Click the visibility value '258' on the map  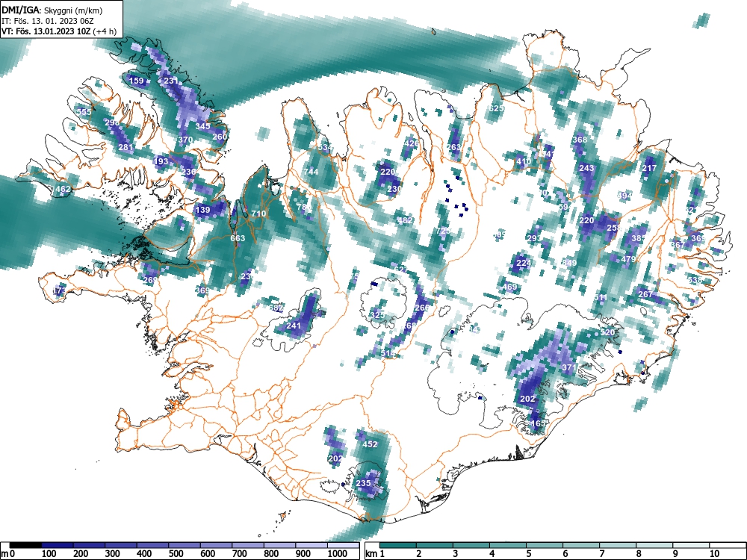coord(614,228)
